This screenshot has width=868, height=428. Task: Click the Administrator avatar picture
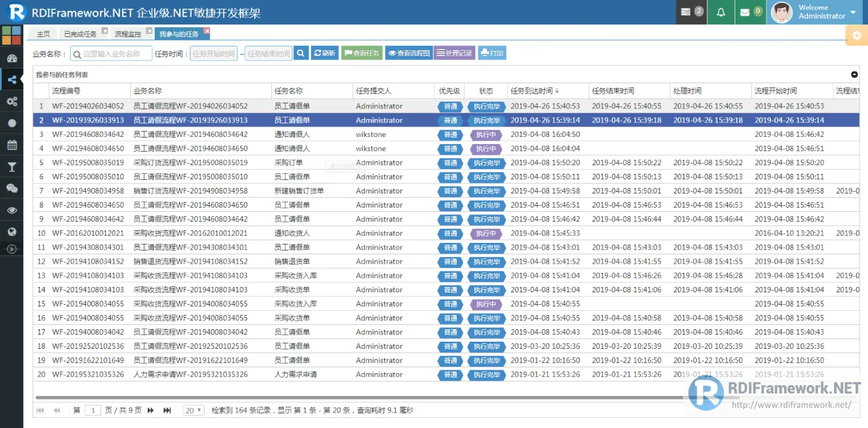click(781, 13)
